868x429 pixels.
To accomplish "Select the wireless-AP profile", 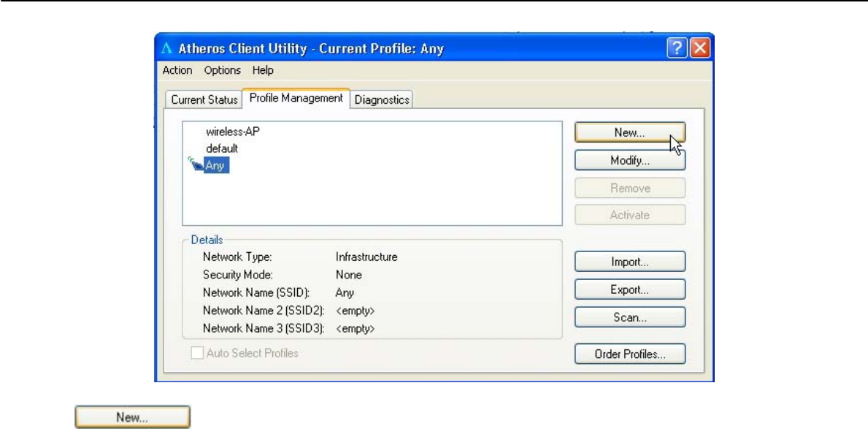I will tap(232, 132).
